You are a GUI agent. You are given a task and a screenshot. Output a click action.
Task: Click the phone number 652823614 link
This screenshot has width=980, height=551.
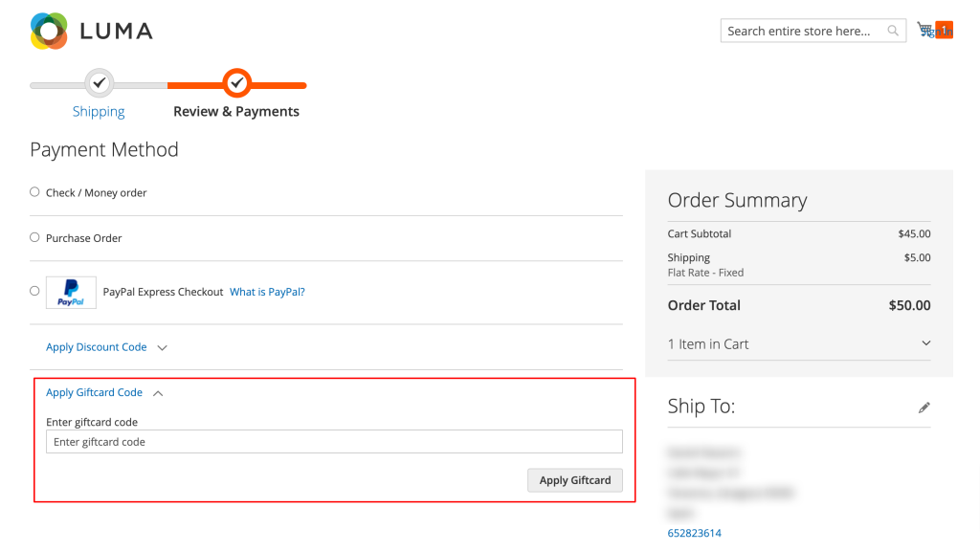pyautogui.click(x=694, y=533)
